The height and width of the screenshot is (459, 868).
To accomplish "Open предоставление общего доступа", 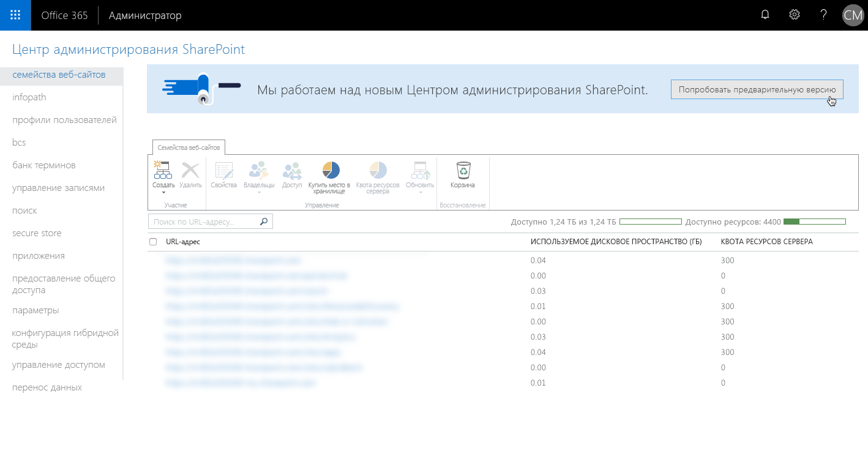I will tap(64, 284).
